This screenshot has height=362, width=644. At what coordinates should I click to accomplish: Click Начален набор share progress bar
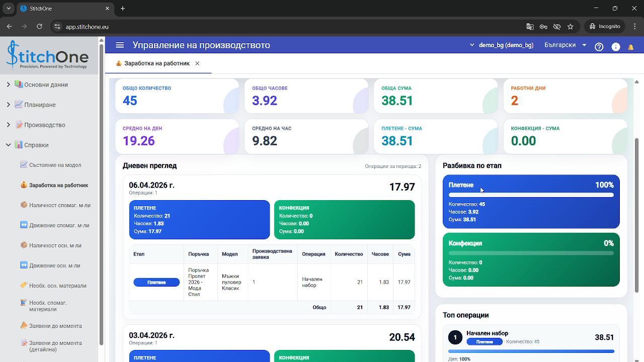(x=531, y=351)
